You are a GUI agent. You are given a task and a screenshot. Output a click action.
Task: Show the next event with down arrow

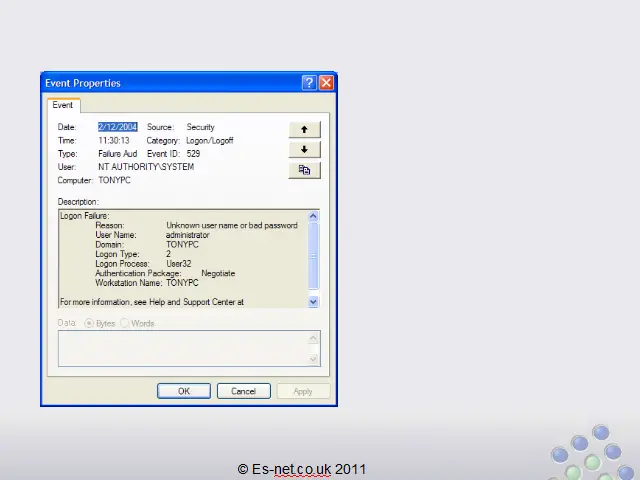click(304, 149)
